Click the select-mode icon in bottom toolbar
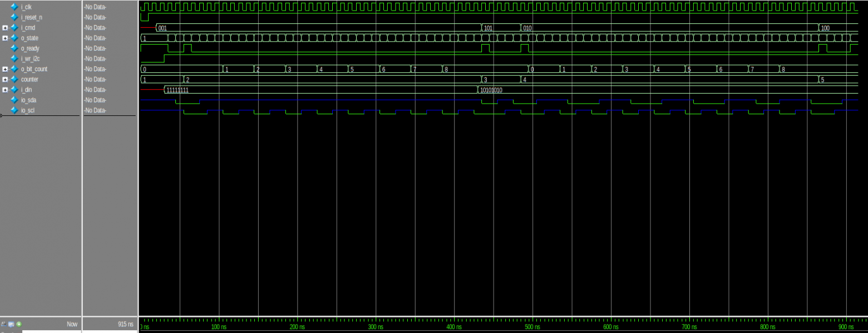Viewport: 868px width, 333px height. tap(3, 324)
